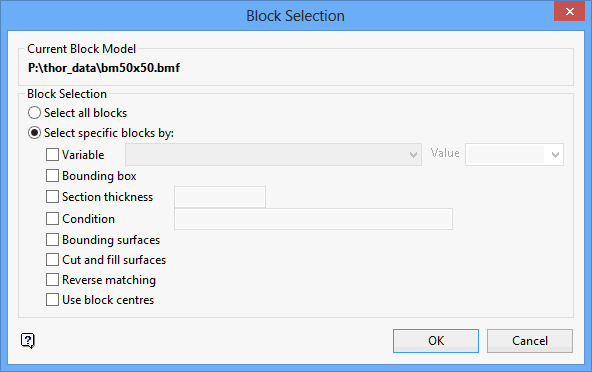Viewport: 592px width, 372px height.
Task: Click the help question mark icon
Action: click(x=28, y=341)
